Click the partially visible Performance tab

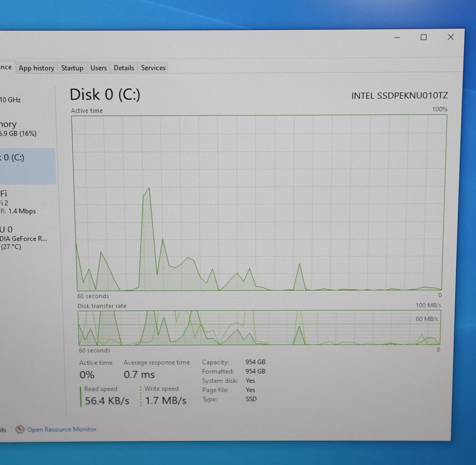tap(6, 67)
